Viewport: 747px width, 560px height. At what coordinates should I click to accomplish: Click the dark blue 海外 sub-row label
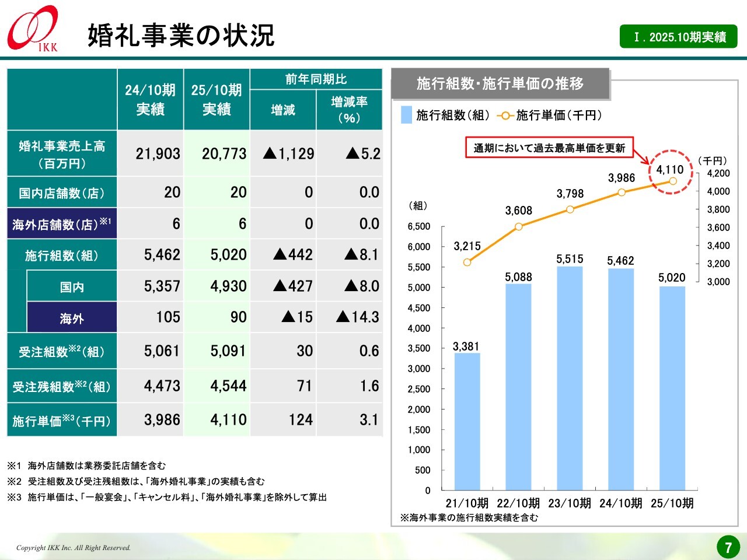[72, 318]
